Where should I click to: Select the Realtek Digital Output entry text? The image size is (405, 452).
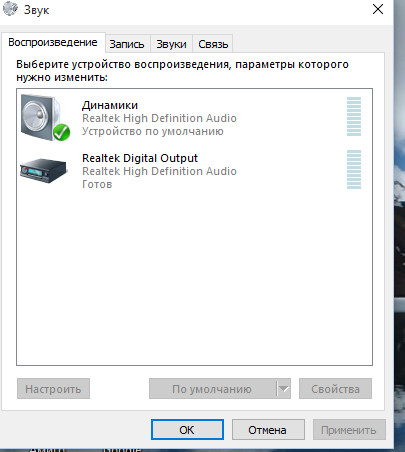coord(140,158)
